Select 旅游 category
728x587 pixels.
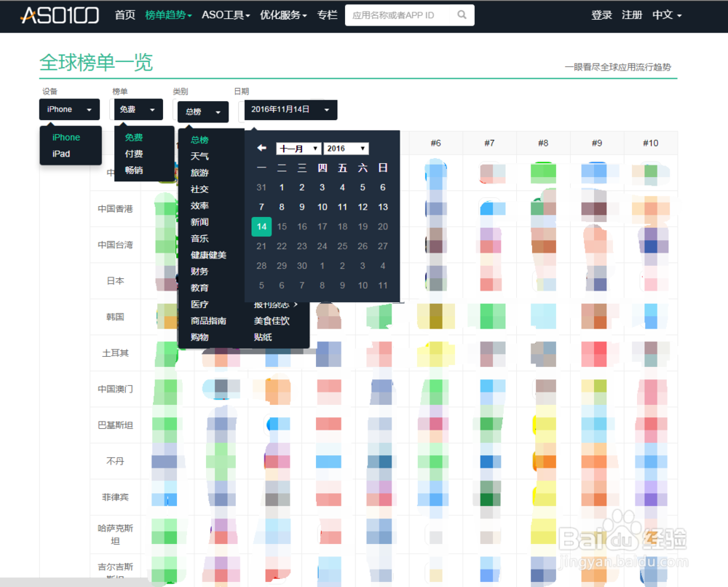199,173
